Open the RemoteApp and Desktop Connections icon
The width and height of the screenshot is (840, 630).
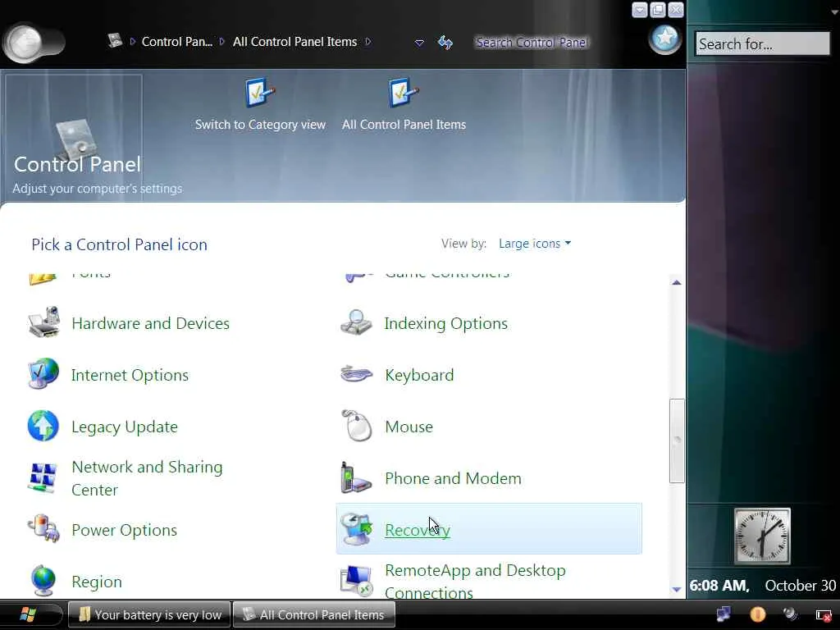pyautogui.click(x=356, y=580)
